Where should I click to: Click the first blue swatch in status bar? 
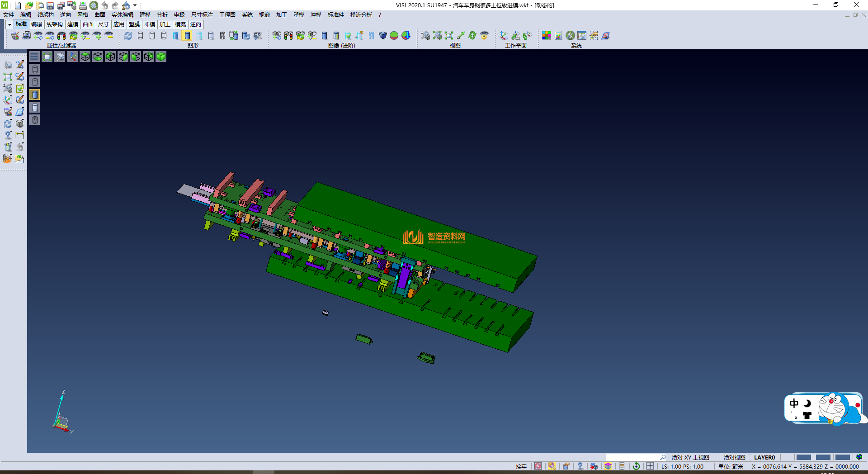point(803,457)
